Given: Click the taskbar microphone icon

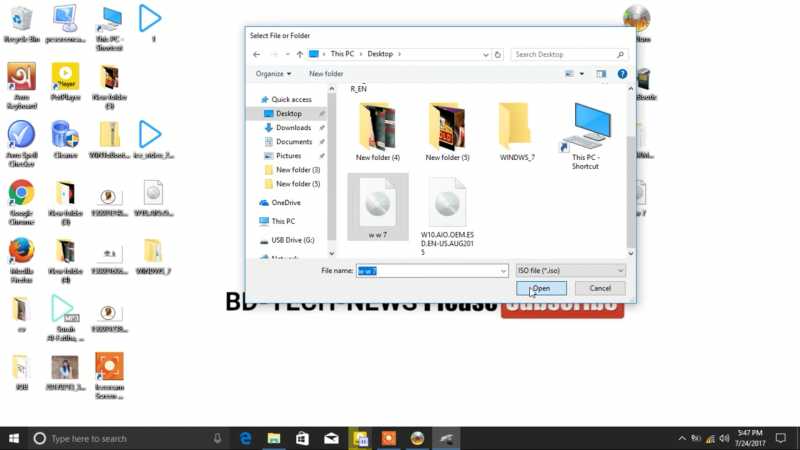Looking at the screenshot, I should pos(217,438).
